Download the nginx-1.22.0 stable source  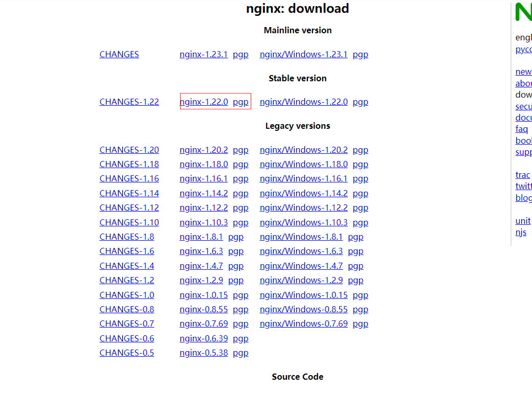coord(204,102)
